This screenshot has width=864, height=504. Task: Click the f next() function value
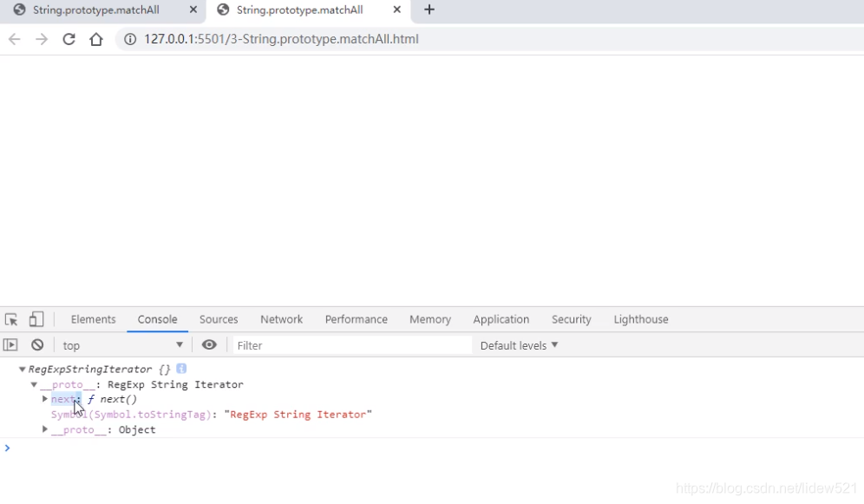(113, 399)
